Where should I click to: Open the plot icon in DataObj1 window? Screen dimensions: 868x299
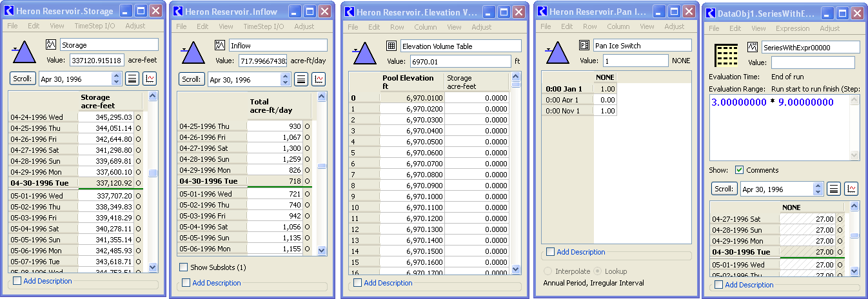[851, 189]
